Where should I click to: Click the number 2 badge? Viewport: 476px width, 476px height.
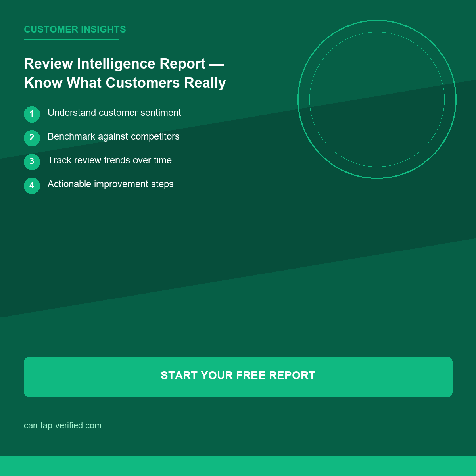[32, 138]
